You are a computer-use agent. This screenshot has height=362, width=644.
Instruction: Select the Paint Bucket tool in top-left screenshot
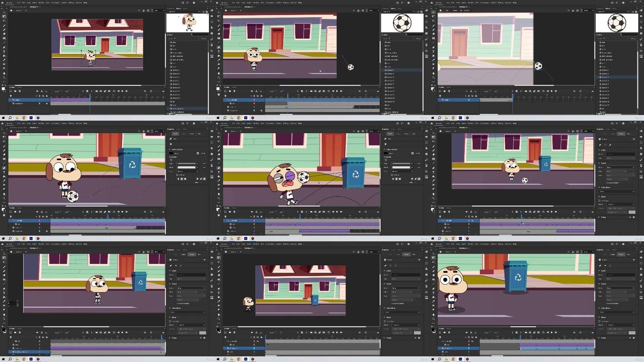pyautogui.click(x=4, y=56)
